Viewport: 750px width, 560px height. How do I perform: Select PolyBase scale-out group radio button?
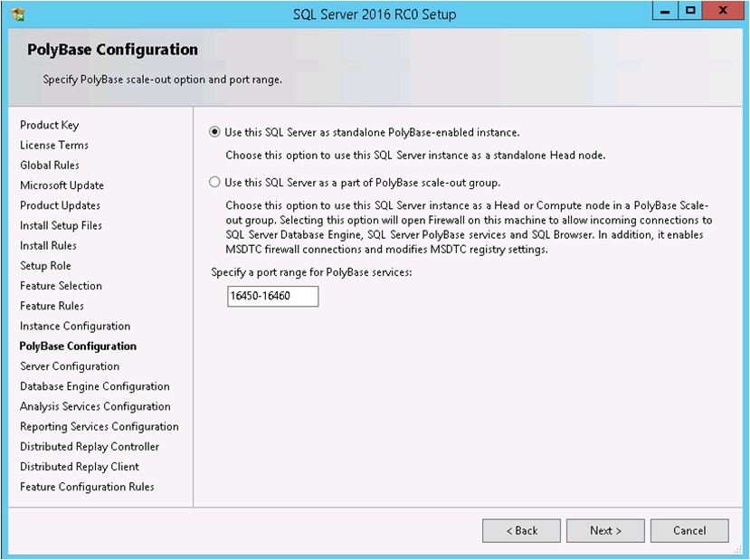click(214, 182)
